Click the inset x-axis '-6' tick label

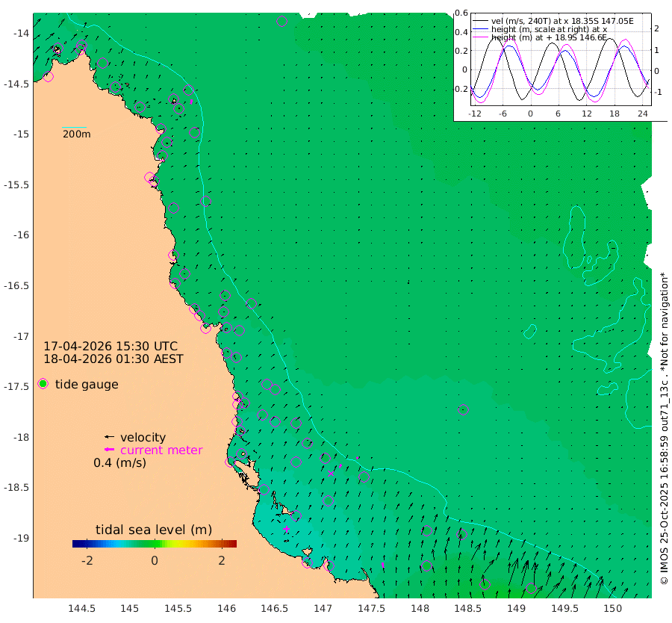click(x=503, y=114)
